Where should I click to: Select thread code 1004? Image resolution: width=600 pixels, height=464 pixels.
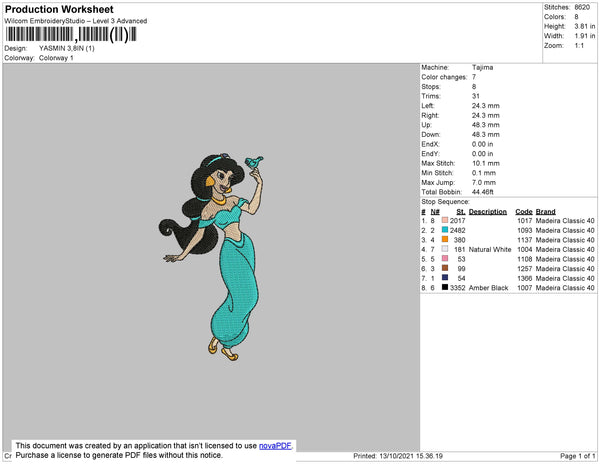click(525, 249)
